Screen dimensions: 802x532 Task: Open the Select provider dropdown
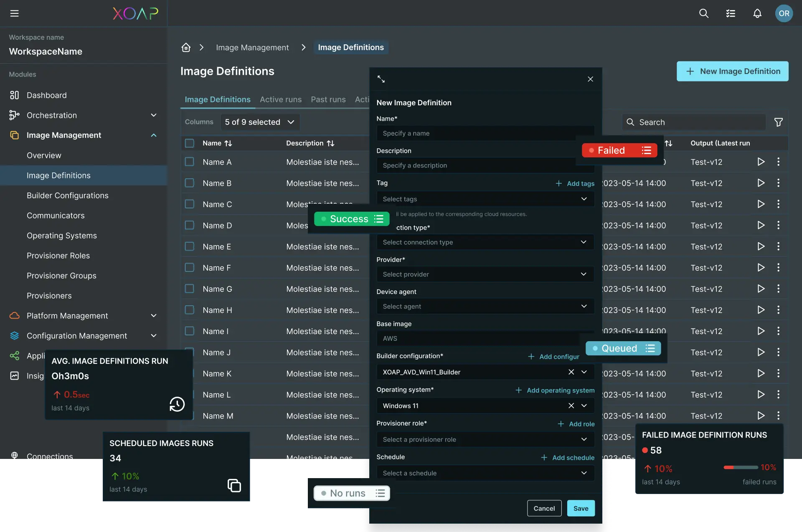pos(485,274)
